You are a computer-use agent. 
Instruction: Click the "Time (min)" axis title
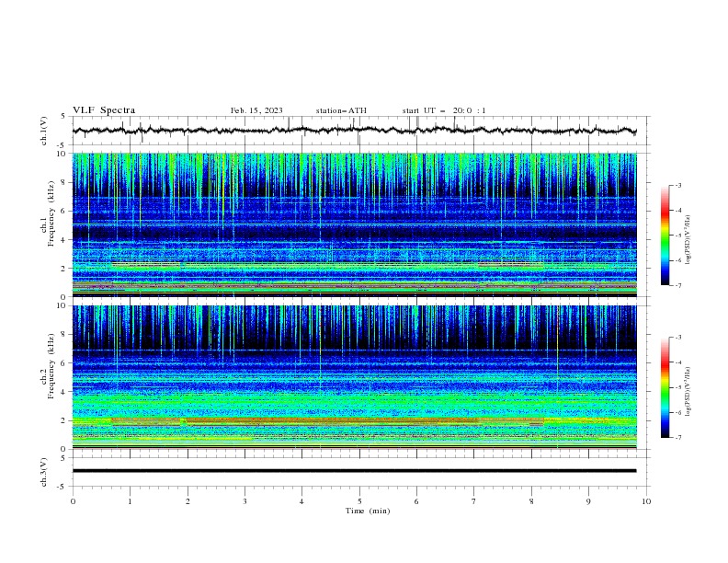tap(368, 511)
